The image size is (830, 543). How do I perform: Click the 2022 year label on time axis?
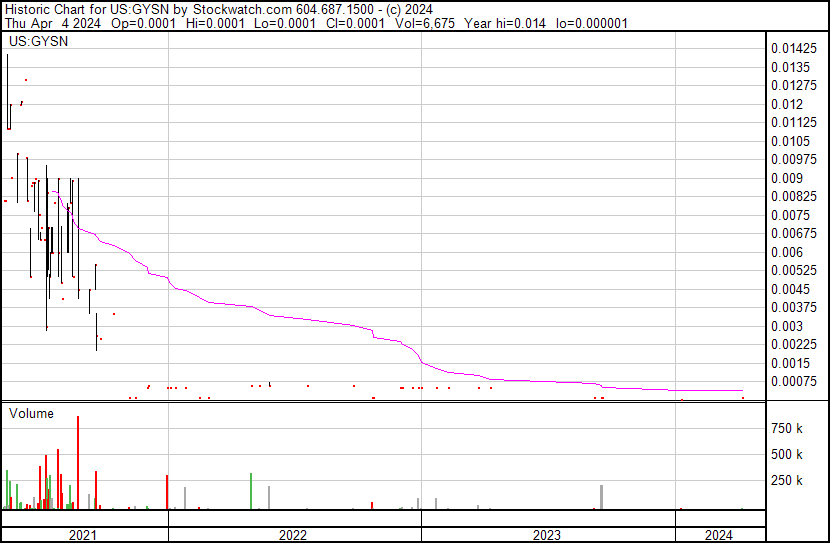[293, 535]
